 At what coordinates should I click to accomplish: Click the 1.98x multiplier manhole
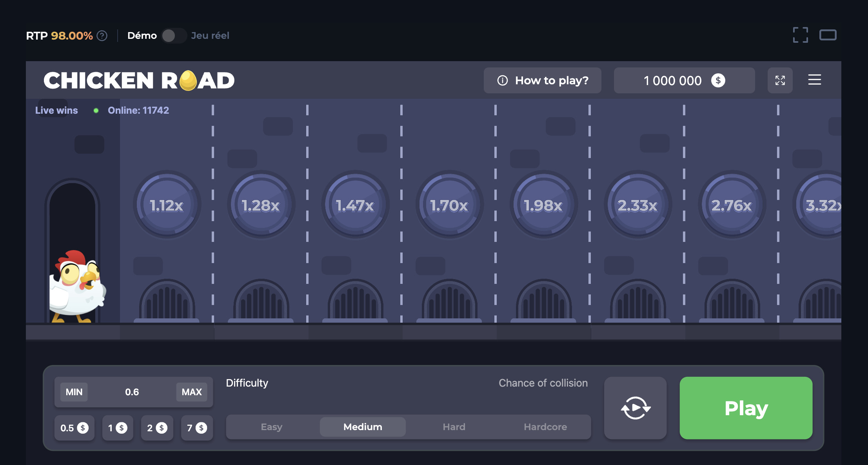coord(543,205)
